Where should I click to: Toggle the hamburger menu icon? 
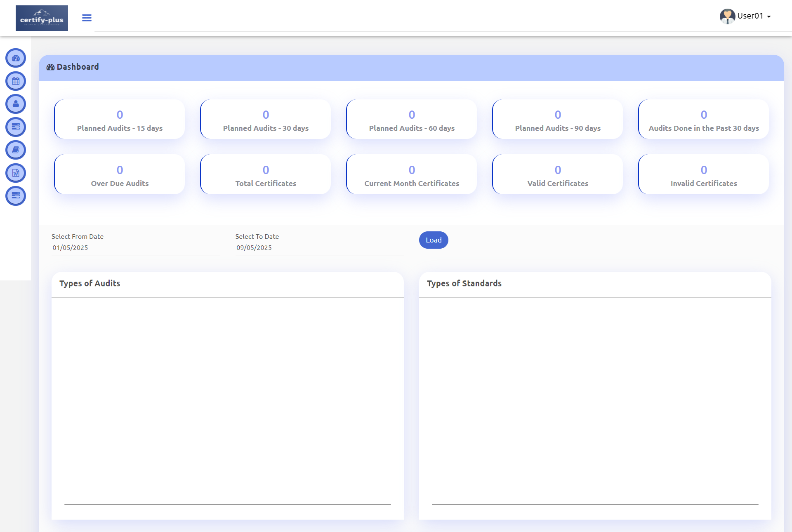click(87, 18)
